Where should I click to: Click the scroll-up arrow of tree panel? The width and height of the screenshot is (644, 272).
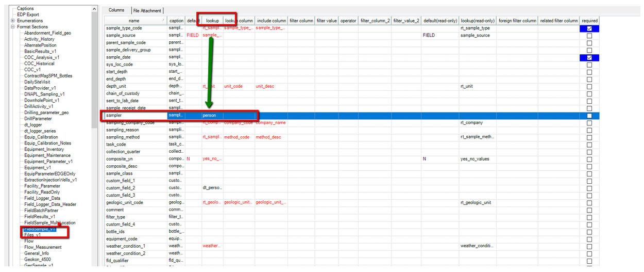pyautogui.click(x=94, y=9)
